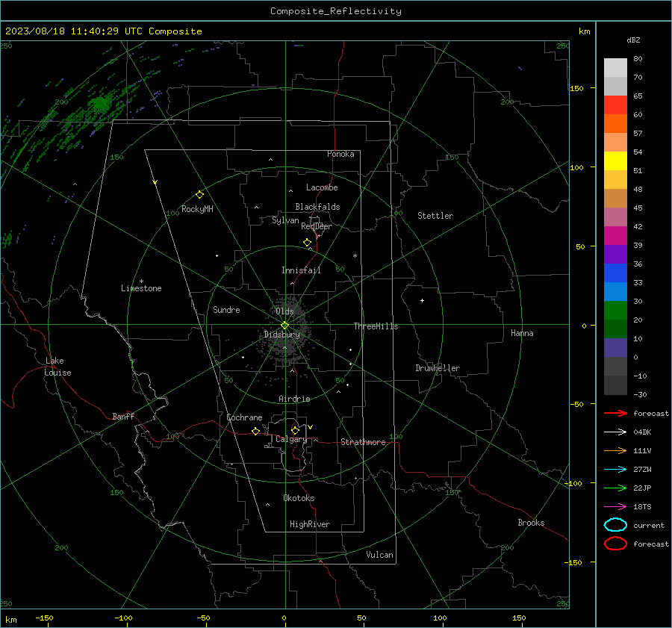672x628 pixels.
Task: Click the blue swatch for 33 dBZ
Action: point(615,273)
